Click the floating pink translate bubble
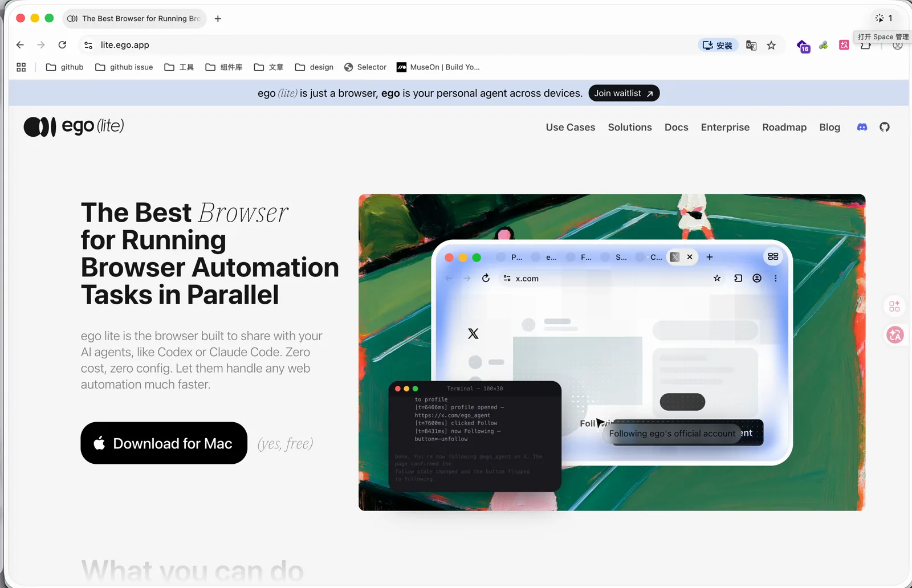Viewport: 912px width, 588px height. click(x=895, y=335)
